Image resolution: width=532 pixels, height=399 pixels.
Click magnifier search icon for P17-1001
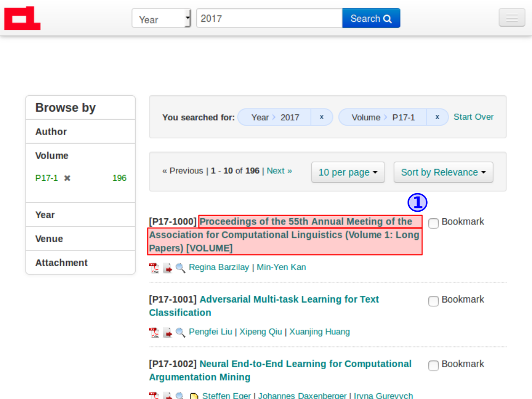(180, 332)
